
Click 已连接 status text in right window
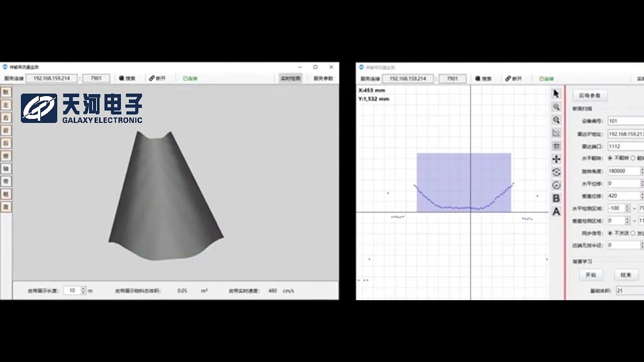pyautogui.click(x=546, y=79)
